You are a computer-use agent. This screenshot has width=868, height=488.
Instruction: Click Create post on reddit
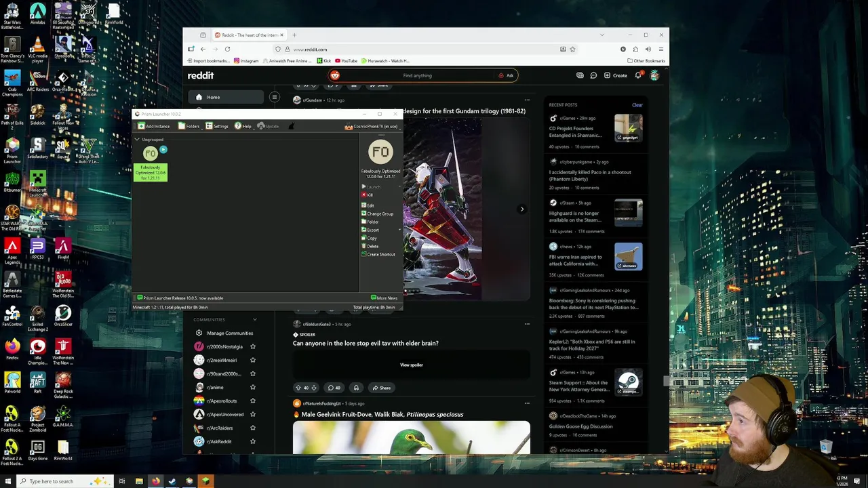coord(616,75)
